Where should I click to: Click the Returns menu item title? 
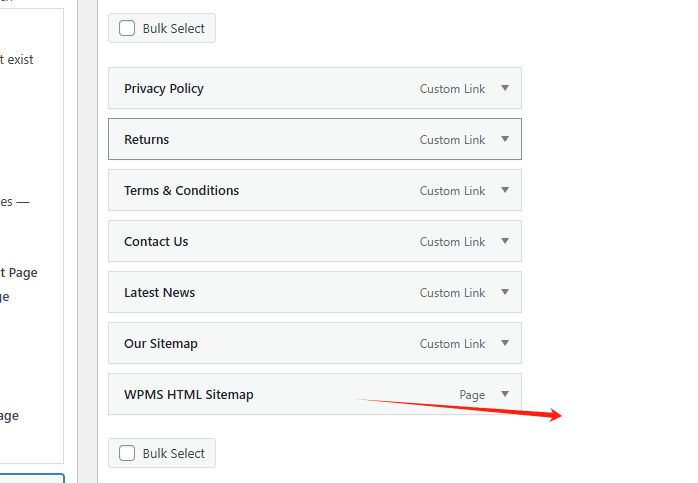[x=146, y=140]
